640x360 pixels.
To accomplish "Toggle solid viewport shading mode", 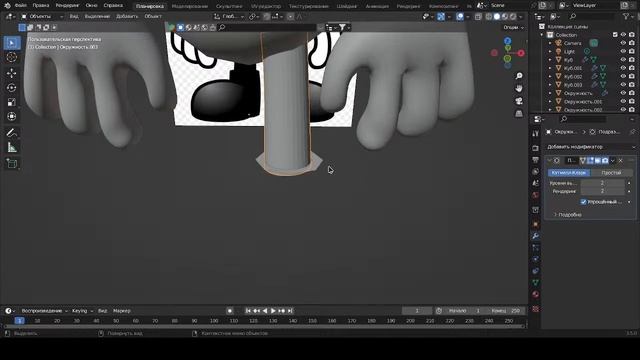I will click(x=497, y=17).
